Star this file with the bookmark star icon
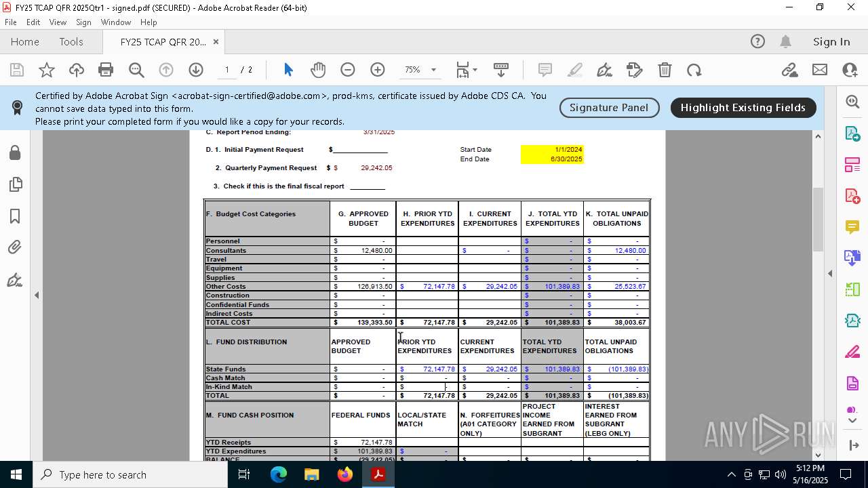This screenshot has height=488, width=868. point(47,70)
